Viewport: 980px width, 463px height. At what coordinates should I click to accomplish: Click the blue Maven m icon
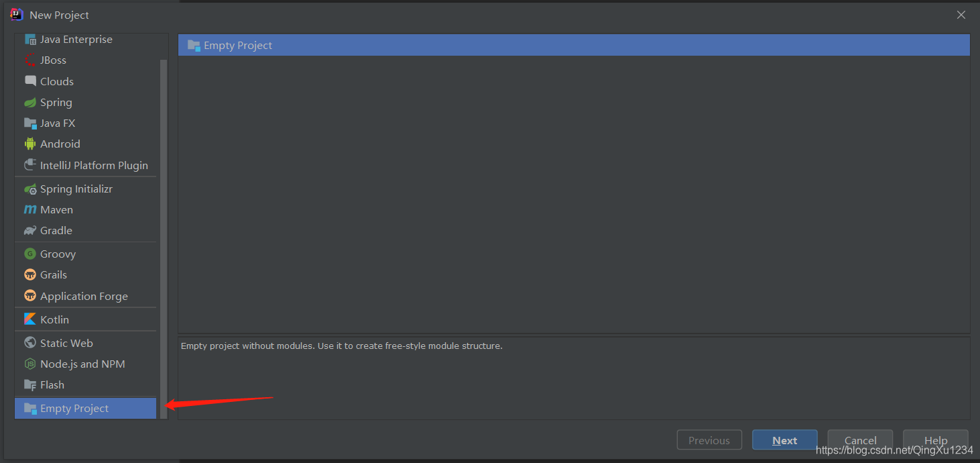(30, 210)
